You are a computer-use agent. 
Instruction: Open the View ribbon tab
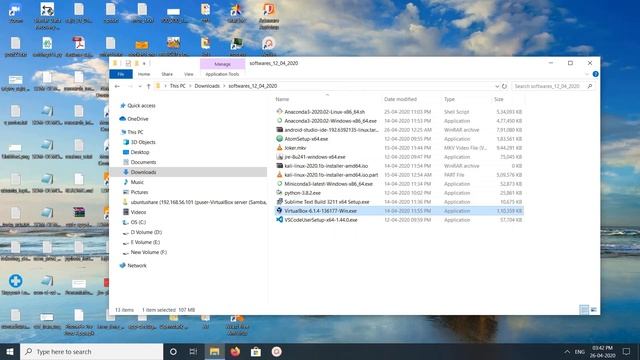pos(189,74)
